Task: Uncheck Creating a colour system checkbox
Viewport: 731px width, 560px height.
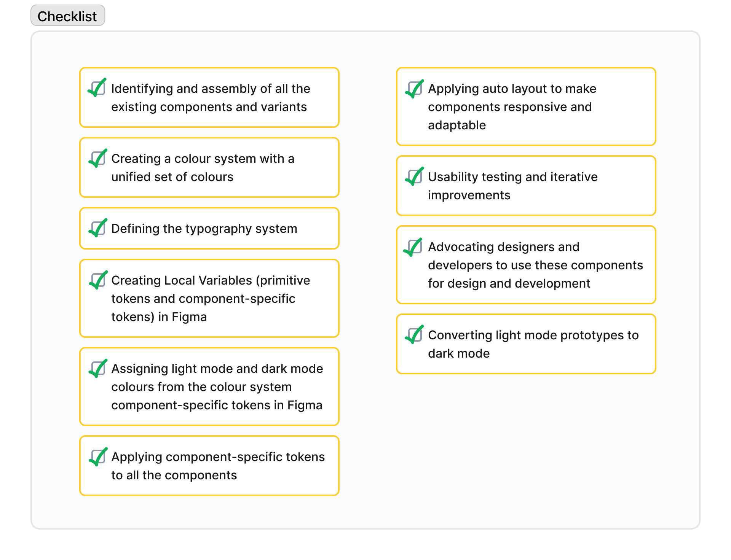Action: pyautogui.click(x=97, y=158)
